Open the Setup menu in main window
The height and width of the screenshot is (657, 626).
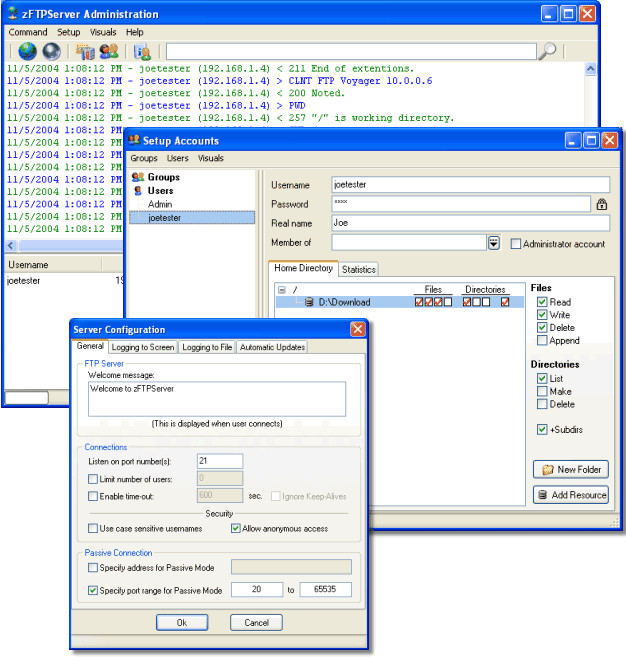[x=68, y=32]
